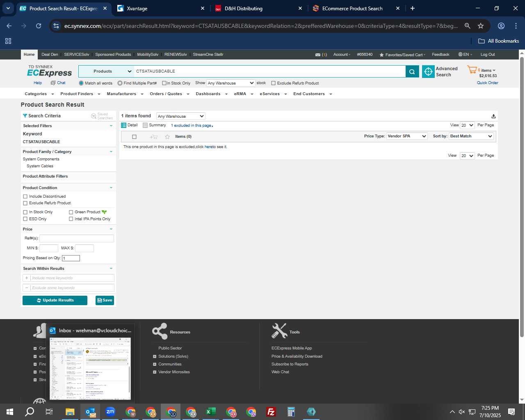Click ECExpress logo
The width and height of the screenshot is (525, 420).
[49, 71]
